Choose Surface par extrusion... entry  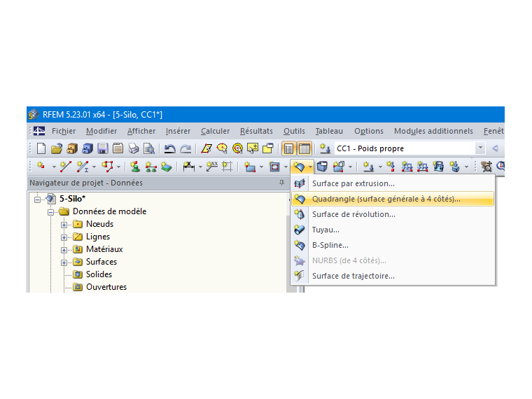pyautogui.click(x=393, y=183)
